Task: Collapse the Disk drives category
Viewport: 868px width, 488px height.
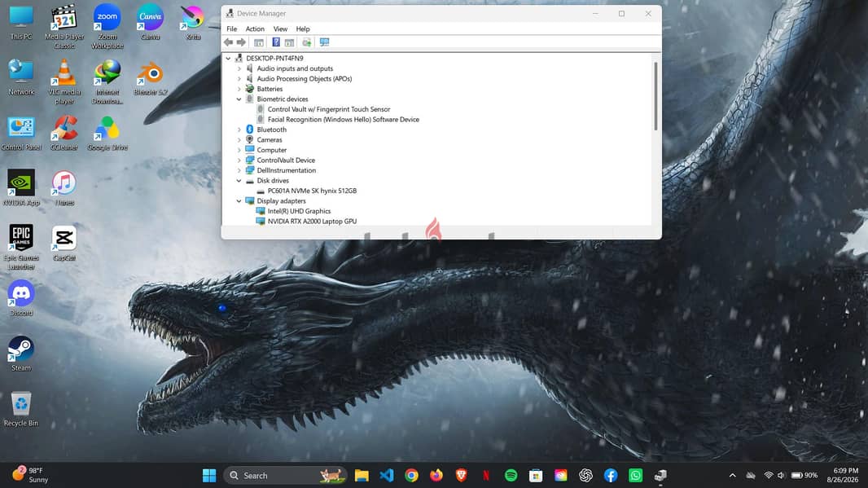Action: pos(239,181)
